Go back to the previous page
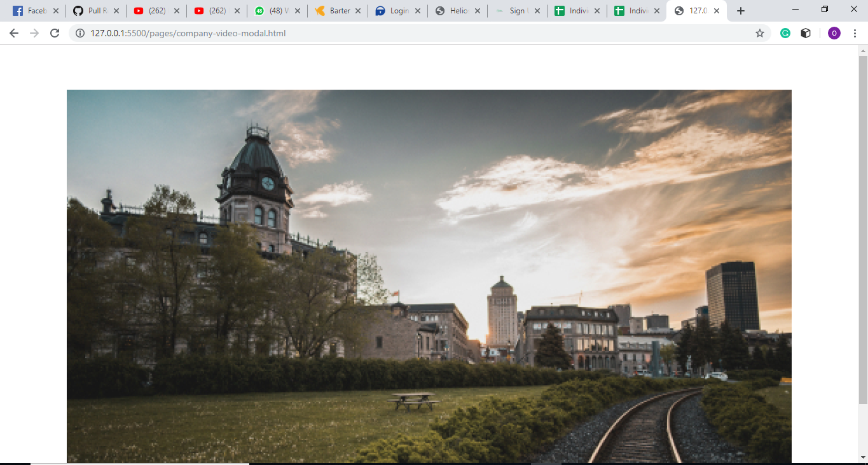This screenshot has height=465, width=868. [14, 33]
